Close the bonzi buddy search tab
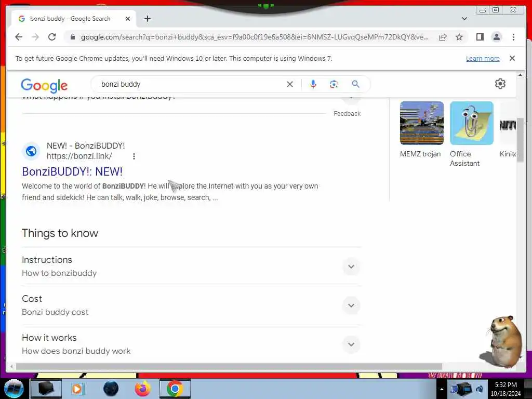The width and height of the screenshot is (532, 399). pos(128,19)
